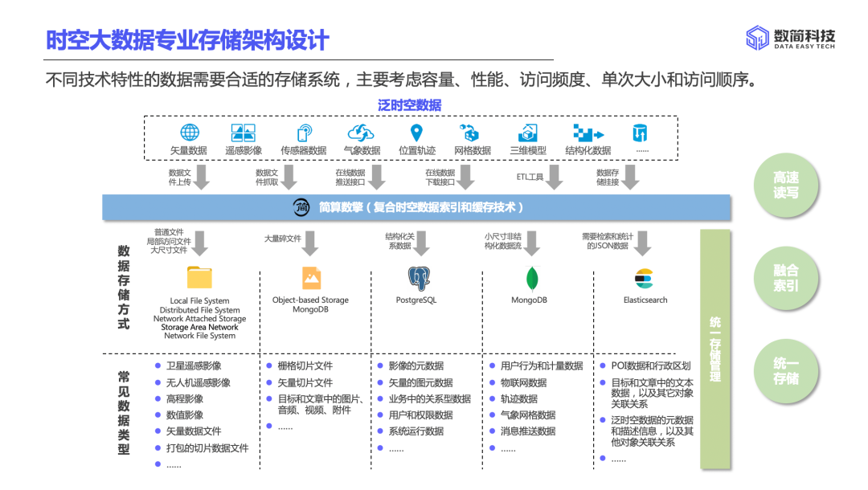Click the PostgreSQL label
This screenshot has height=490, width=868.
point(416,300)
